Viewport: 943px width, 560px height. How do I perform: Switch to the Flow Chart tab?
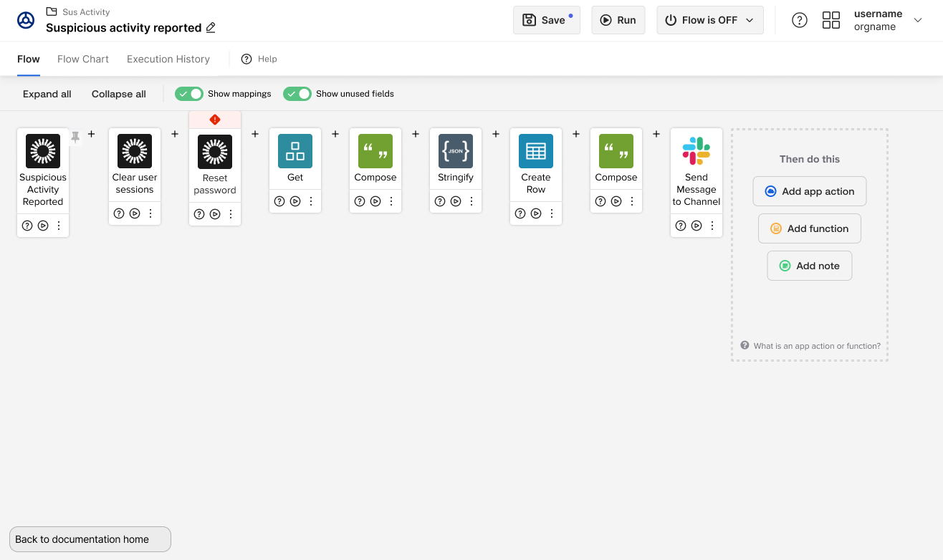click(x=83, y=59)
